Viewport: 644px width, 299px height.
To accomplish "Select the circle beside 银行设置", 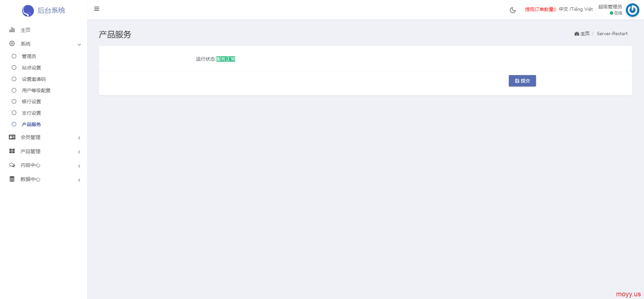I will tap(14, 102).
